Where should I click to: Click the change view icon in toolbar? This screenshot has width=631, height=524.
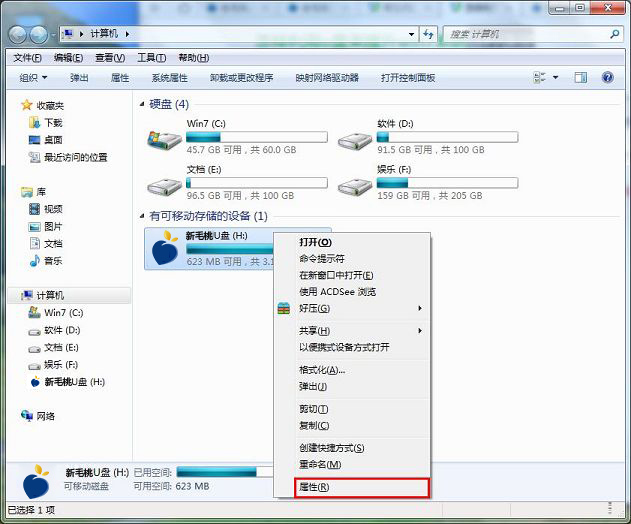(539, 77)
